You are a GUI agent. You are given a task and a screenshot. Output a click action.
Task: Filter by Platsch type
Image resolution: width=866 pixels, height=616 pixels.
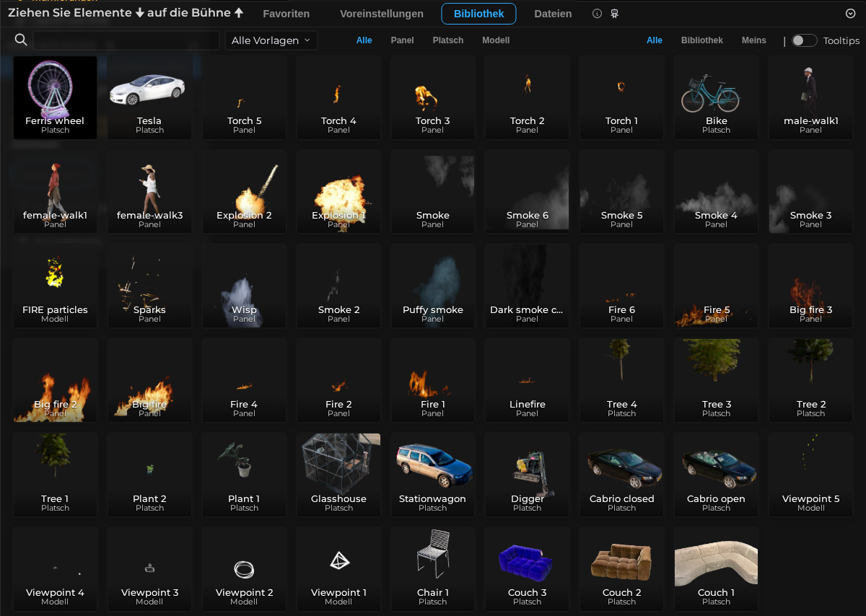(448, 40)
